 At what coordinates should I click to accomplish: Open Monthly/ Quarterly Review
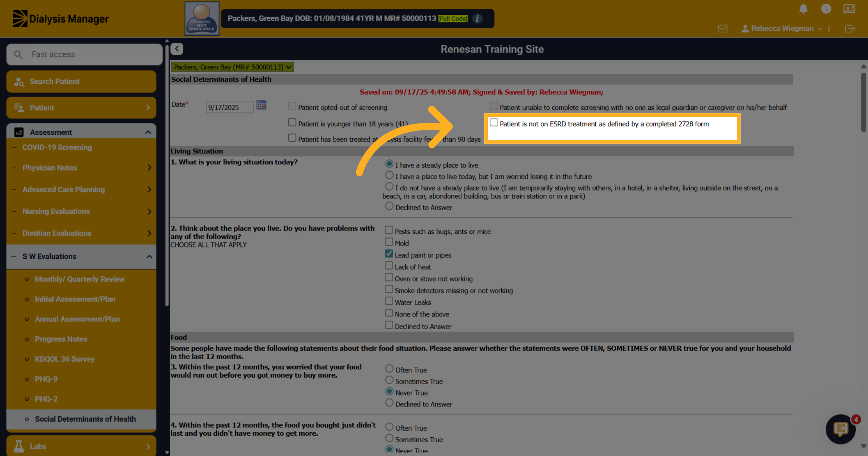click(80, 279)
